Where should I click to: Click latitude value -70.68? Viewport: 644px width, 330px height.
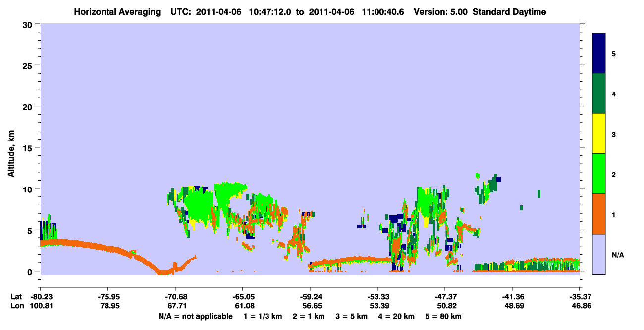tap(175, 297)
